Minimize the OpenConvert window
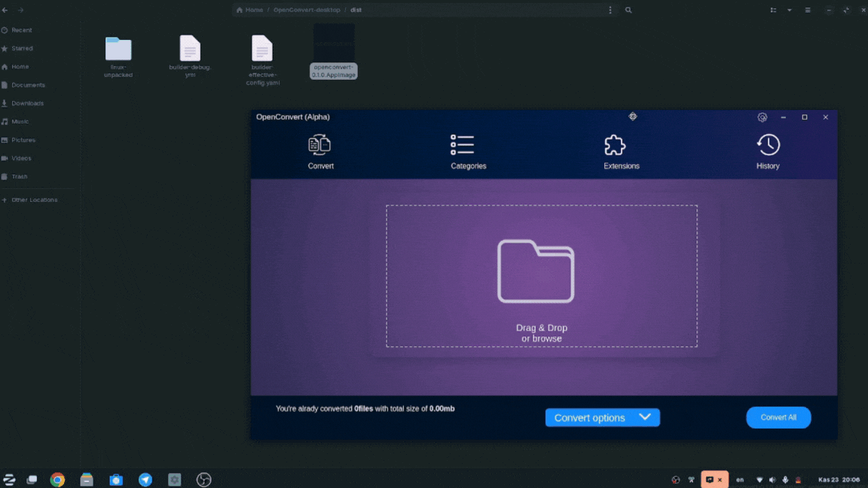Viewport: 868px width, 488px height. coord(784,117)
